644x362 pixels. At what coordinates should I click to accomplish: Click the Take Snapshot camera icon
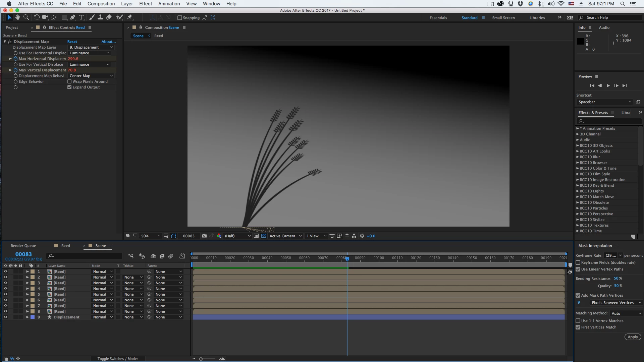click(204, 236)
